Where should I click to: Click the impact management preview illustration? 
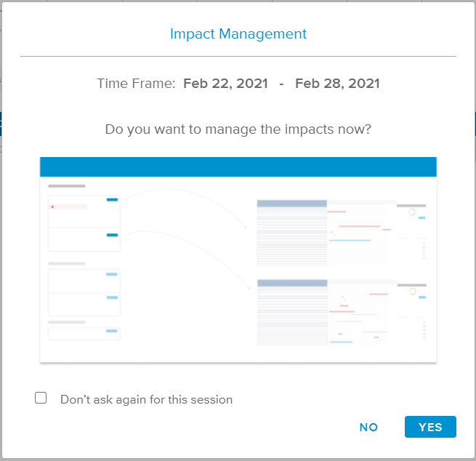point(238,260)
